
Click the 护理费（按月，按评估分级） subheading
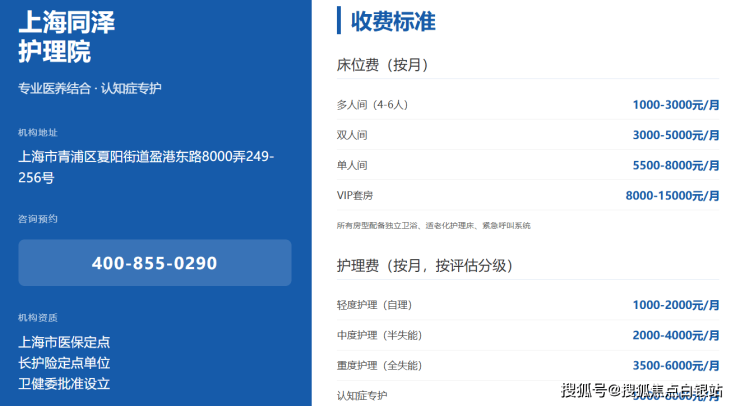[x=425, y=265]
